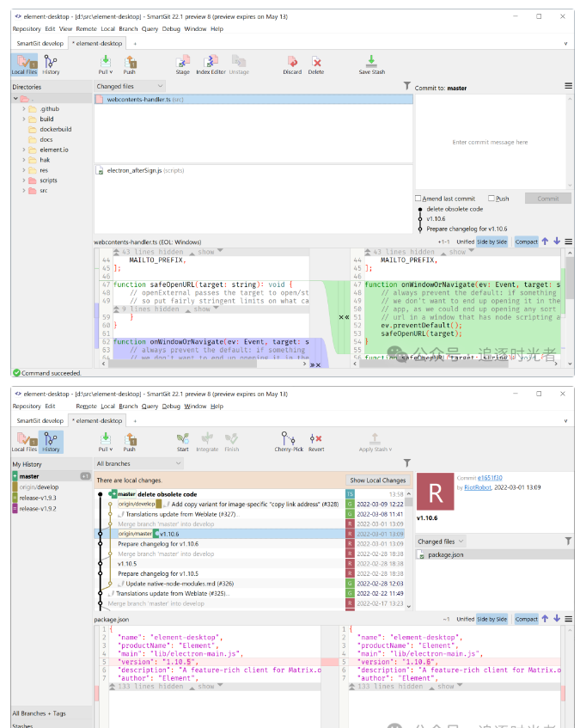Viewport: 580px width, 728px height.
Task: Toggle Side by Side in package.json diff
Action: (x=491, y=619)
